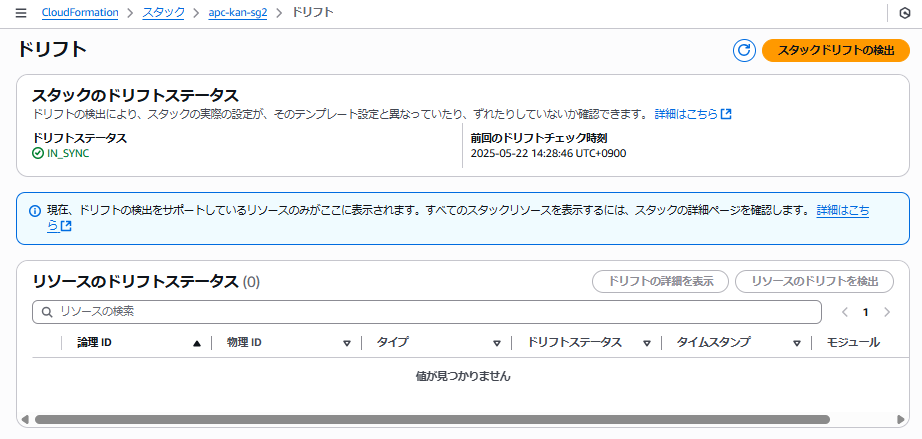Click the timestamp 2025-05-22 14:28:46 UTC+0900

coord(549,153)
